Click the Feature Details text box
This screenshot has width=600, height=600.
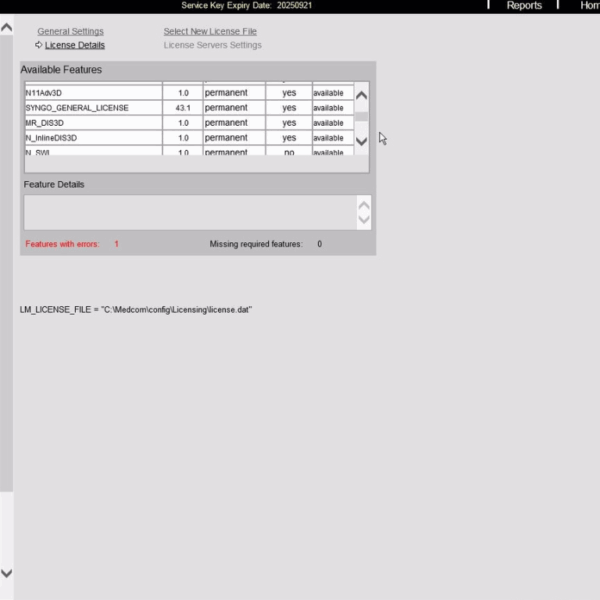click(x=190, y=212)
